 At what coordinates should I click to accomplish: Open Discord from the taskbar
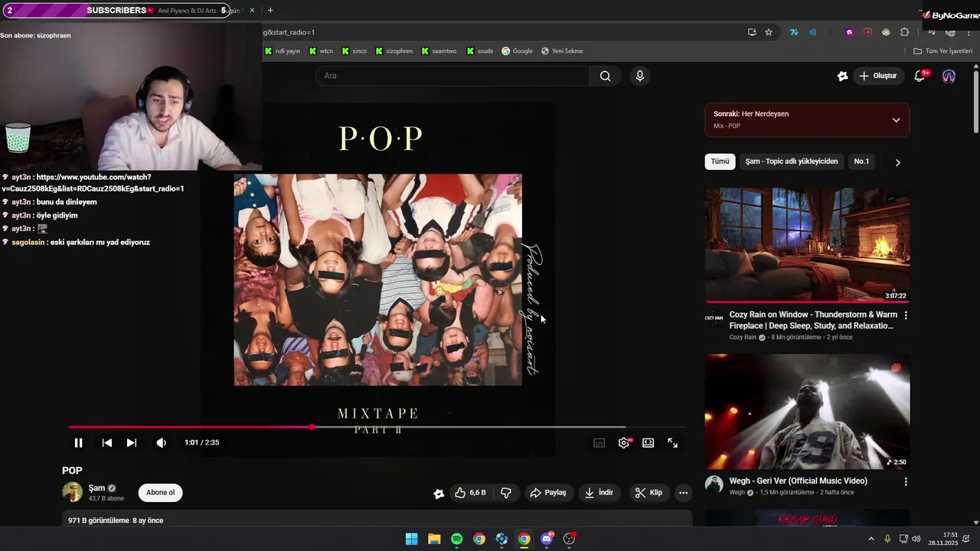tap(547, 539)
